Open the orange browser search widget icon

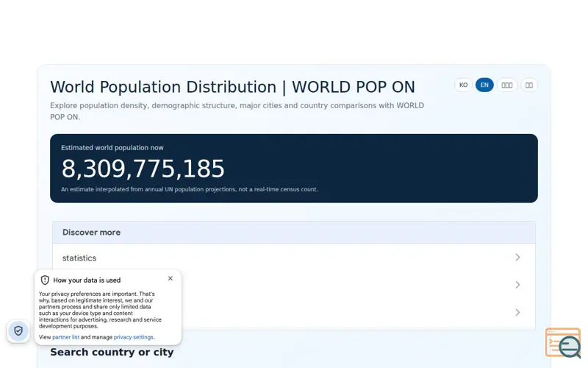point(563,343)
